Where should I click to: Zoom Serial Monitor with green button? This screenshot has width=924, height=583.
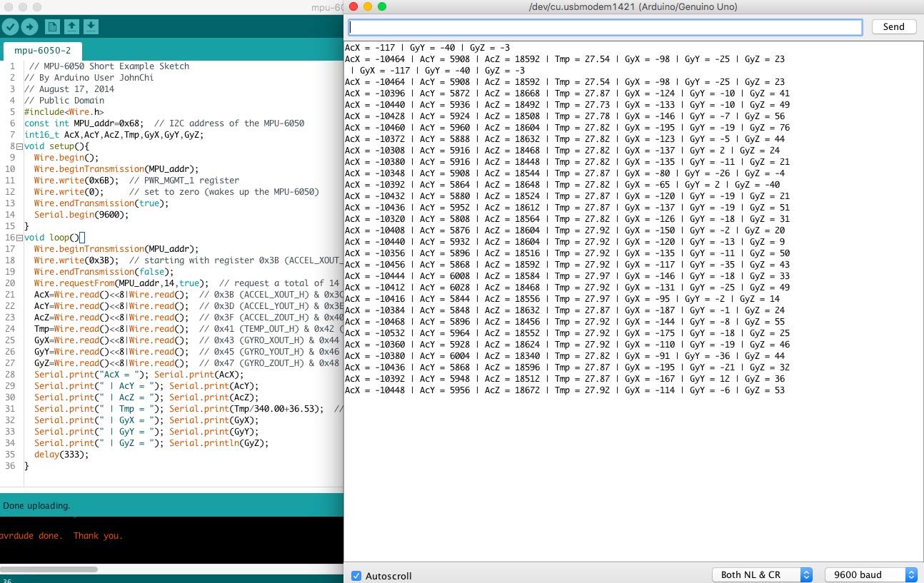coord(382,6)
